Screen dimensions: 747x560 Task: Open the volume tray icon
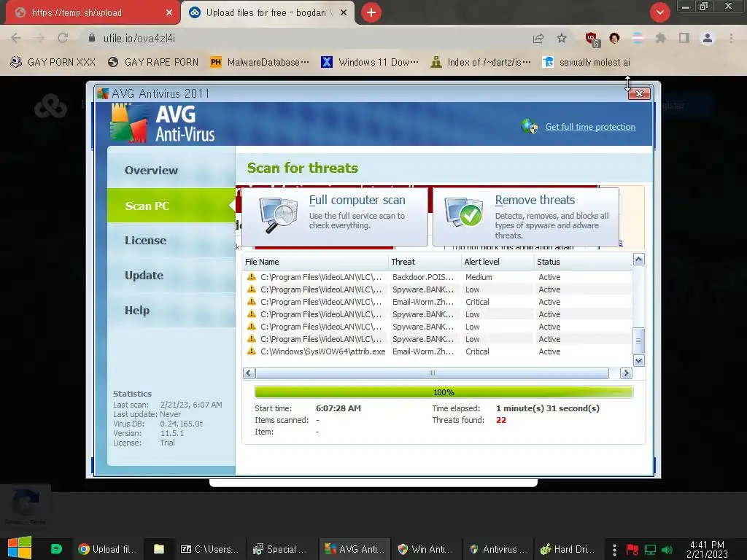[x=667, y=550]
